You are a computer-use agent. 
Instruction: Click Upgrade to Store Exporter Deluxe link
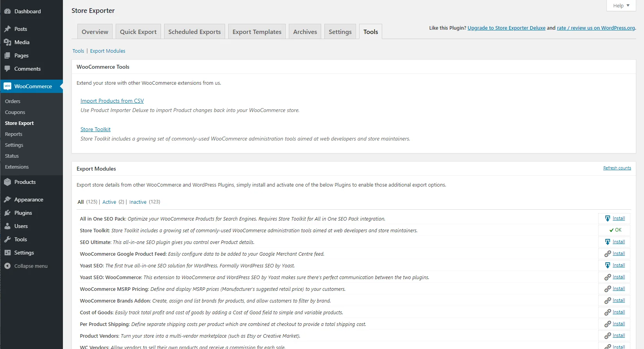[x=506, y=28]
